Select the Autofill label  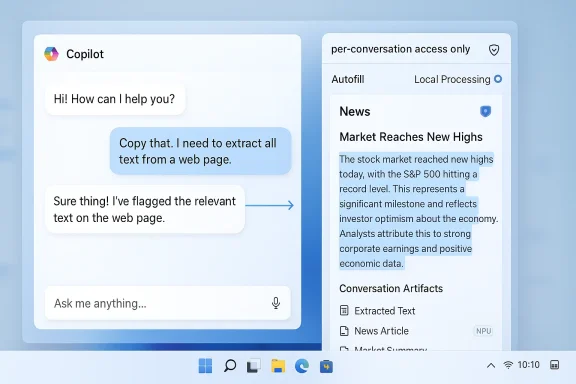[x=348, y=79]
